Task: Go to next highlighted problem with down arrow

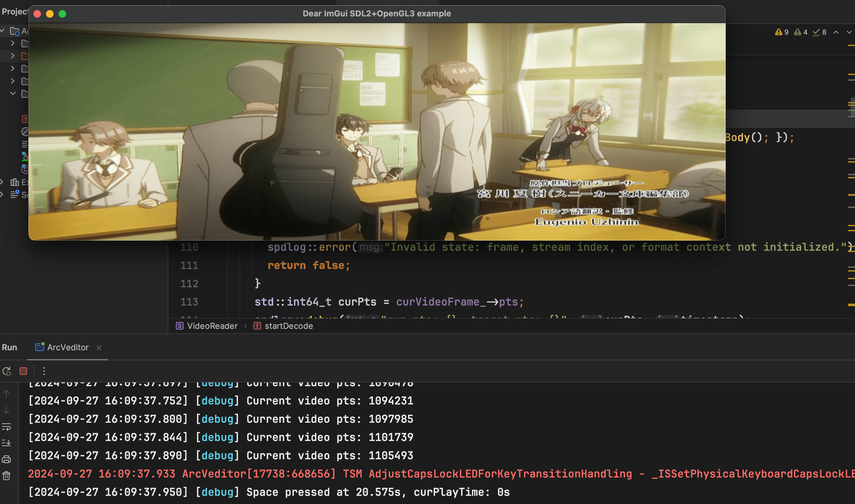Action: (x=849, y=32)
